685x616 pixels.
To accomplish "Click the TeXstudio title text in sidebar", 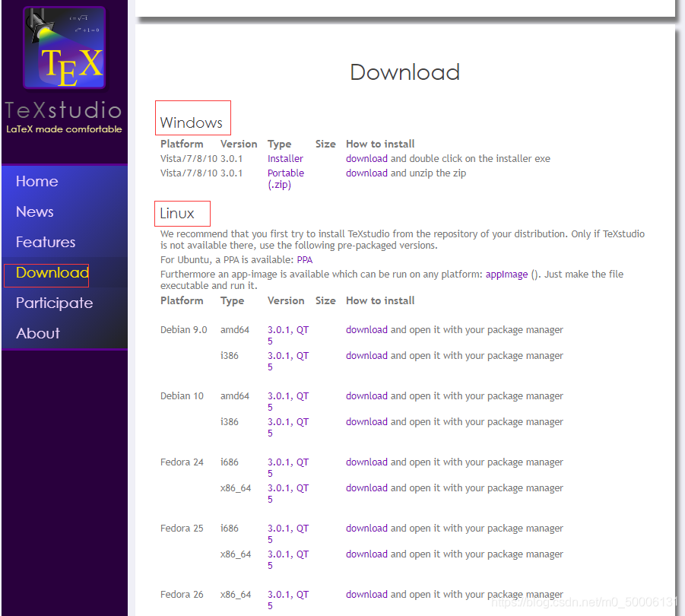I will point(63,110).
